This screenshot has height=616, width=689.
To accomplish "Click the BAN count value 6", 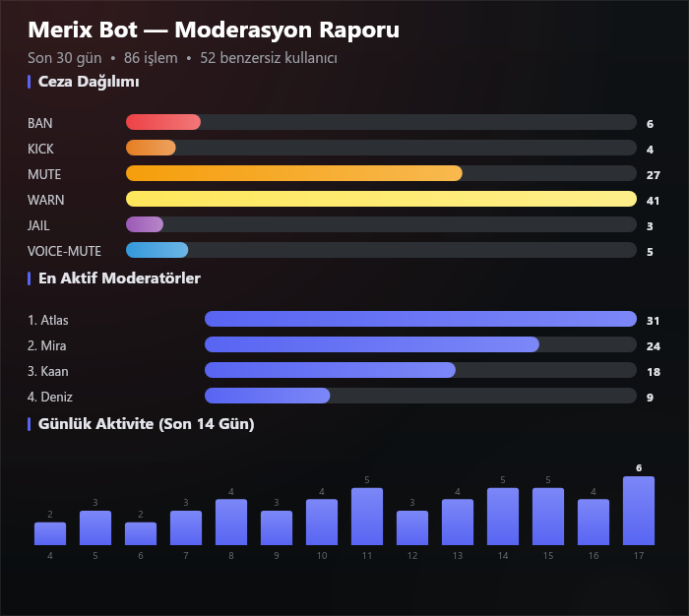I will coord(650,124).
